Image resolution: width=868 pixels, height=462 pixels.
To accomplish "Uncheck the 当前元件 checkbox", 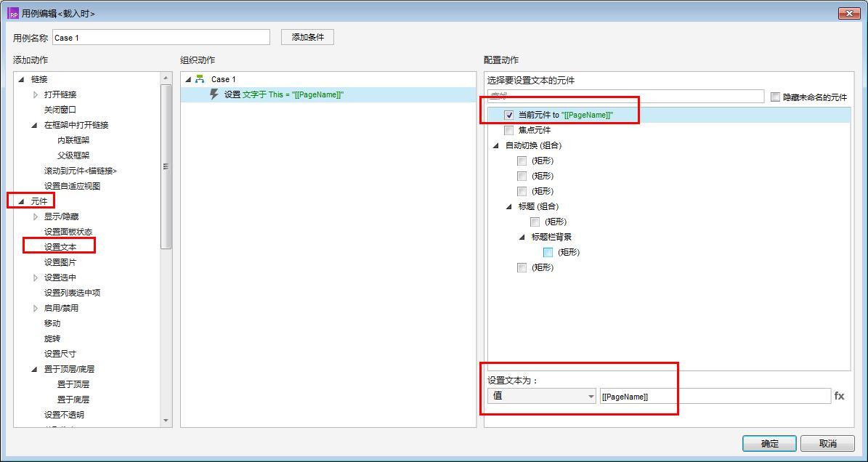I will [509, 115].
